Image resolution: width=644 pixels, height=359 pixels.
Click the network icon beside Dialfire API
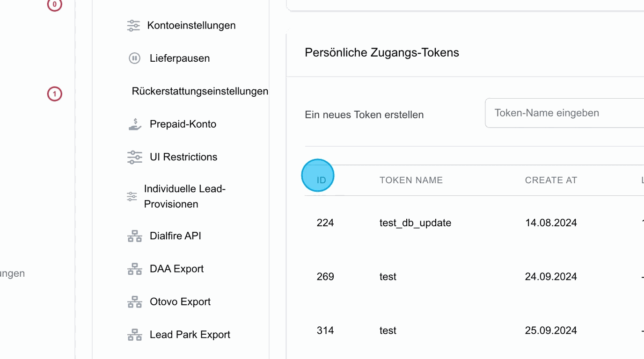(x=135, y=236)
